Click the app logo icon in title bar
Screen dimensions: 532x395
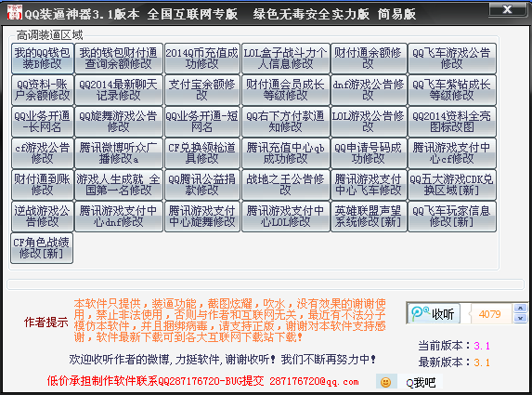15,12
